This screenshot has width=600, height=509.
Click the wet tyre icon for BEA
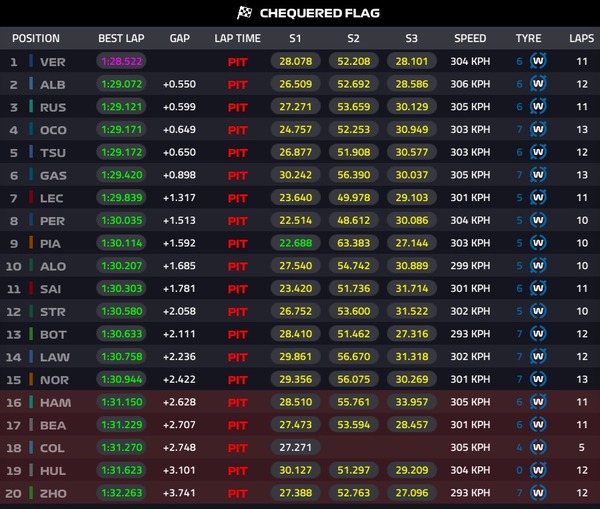(538, 425)
